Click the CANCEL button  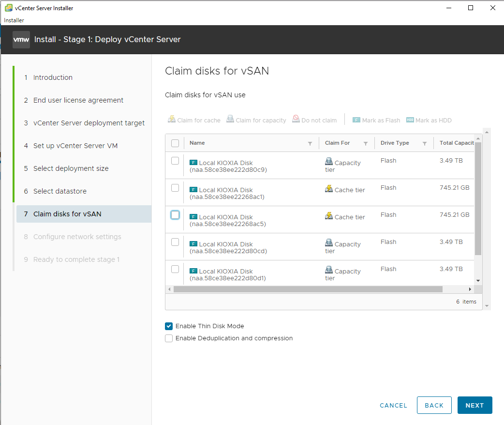click(x=393, y=405)
